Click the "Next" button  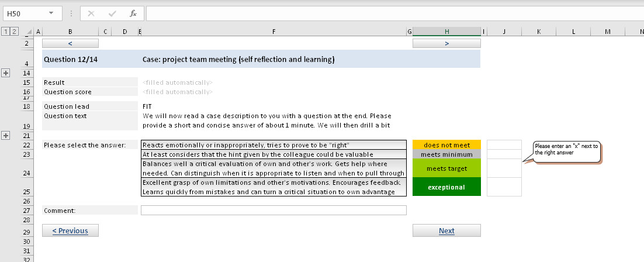446,230
